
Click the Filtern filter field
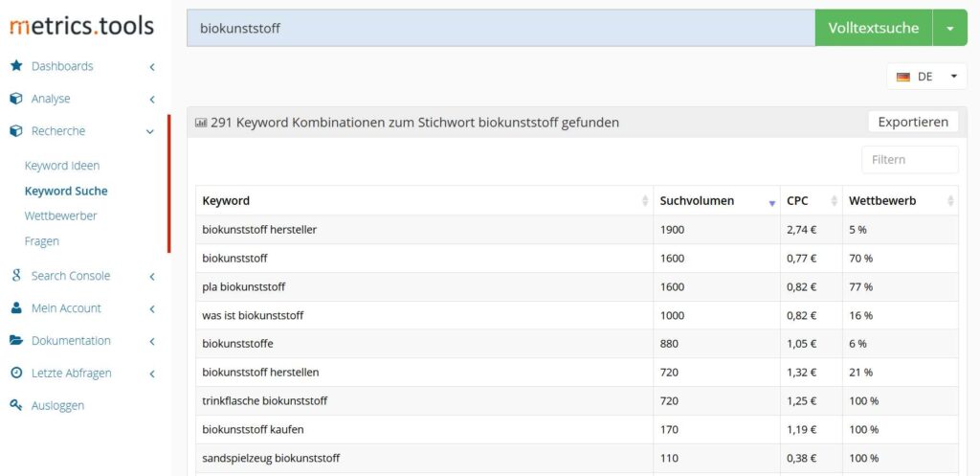click(910, 160)
